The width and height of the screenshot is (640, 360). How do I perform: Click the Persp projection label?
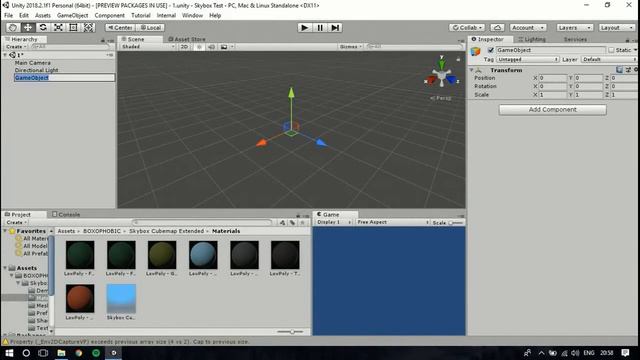[441, 98]
